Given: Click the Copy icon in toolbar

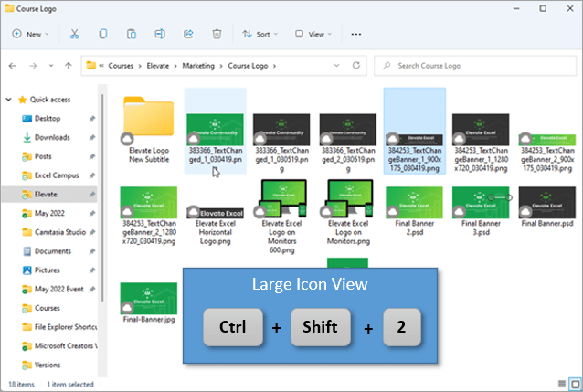Looking at the screenshot, I should 103,34.
